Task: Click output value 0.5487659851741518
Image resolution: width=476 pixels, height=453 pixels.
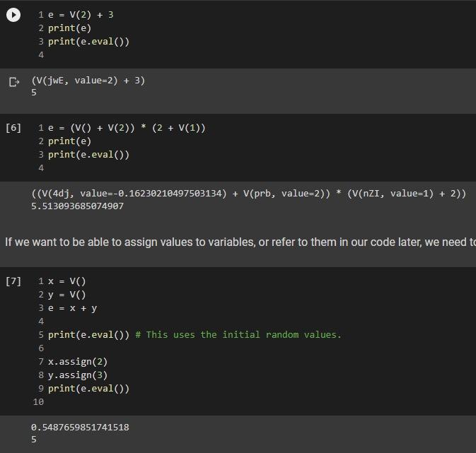Action: click(80, 428)
